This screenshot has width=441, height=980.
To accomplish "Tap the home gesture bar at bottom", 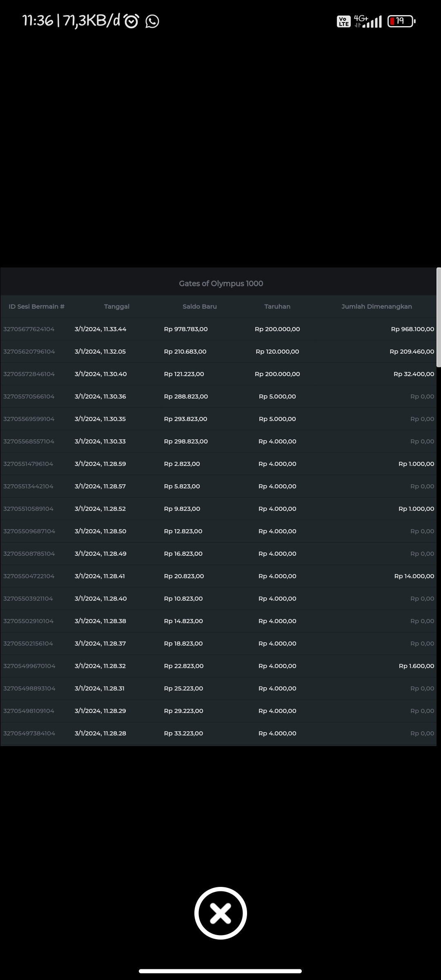I will [x=220, y=971].
